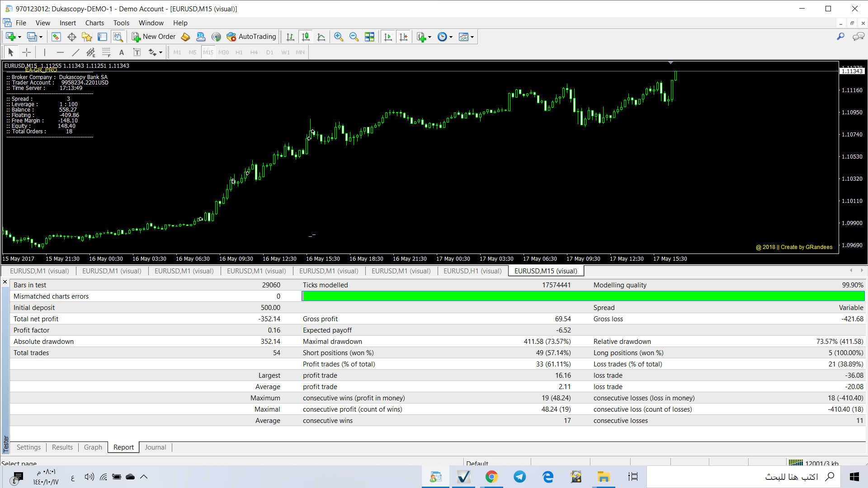Screen dimensions: 868x488
Task: Open the Data Window crosshair icon
Action: (71, 37)
